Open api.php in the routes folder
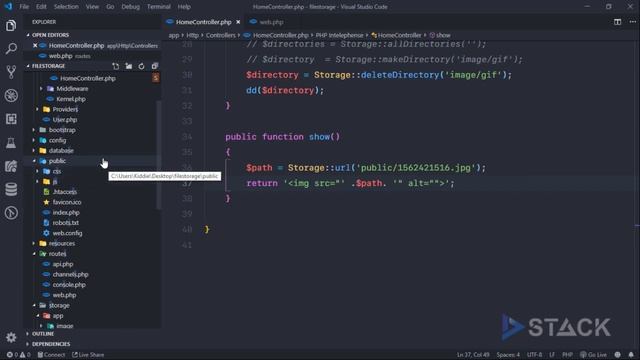Screen dimensions: 640x360 coord(62,264)
